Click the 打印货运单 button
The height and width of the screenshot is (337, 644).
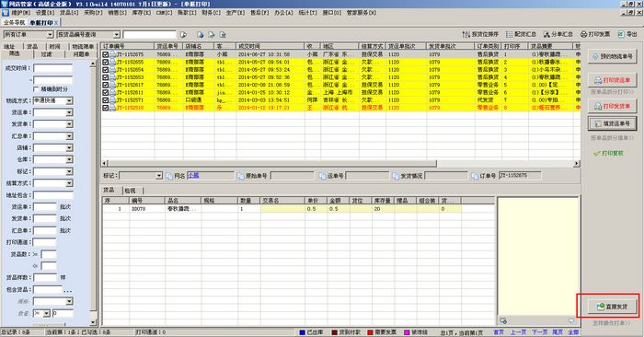click(613, 80)
